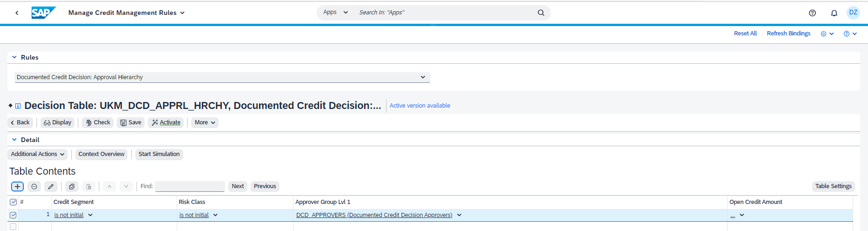Uncheck the row 1 checkbox

[x=13, y=215]
